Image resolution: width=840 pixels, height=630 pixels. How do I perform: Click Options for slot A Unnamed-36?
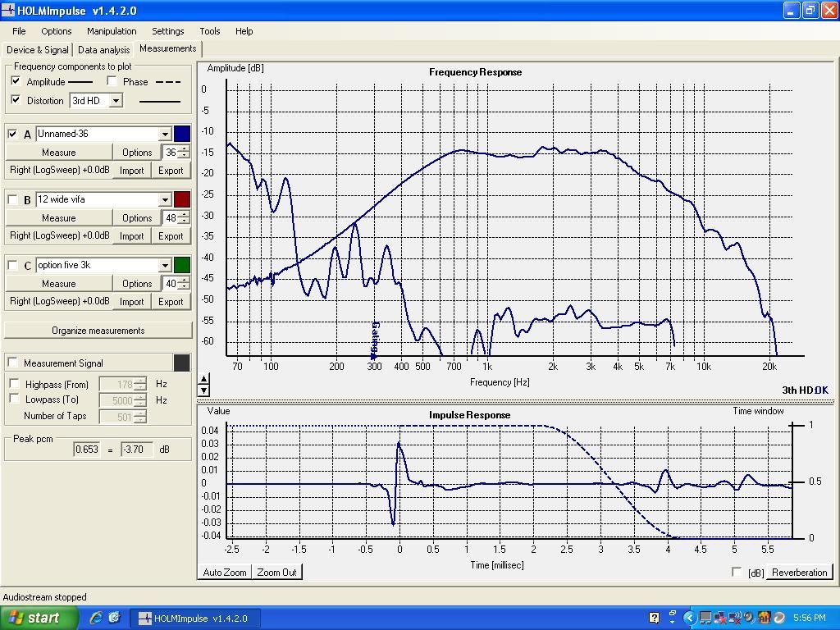tap(137, 153)
